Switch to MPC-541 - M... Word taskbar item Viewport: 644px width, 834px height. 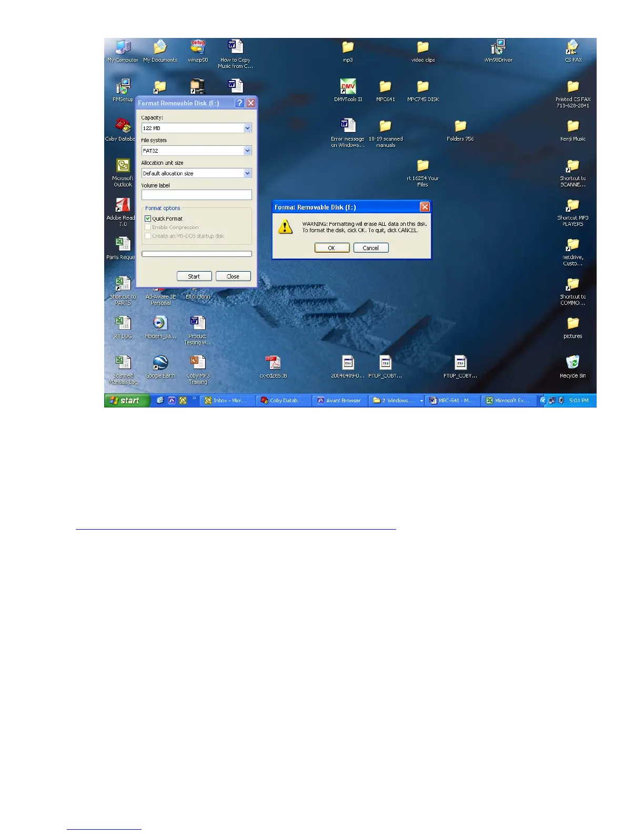pyautogui.click(x=452, y=401)
